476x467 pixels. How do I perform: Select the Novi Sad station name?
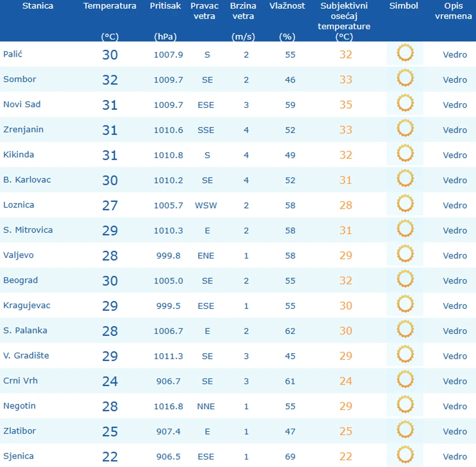pyautogui.click(x=22, y=104)
